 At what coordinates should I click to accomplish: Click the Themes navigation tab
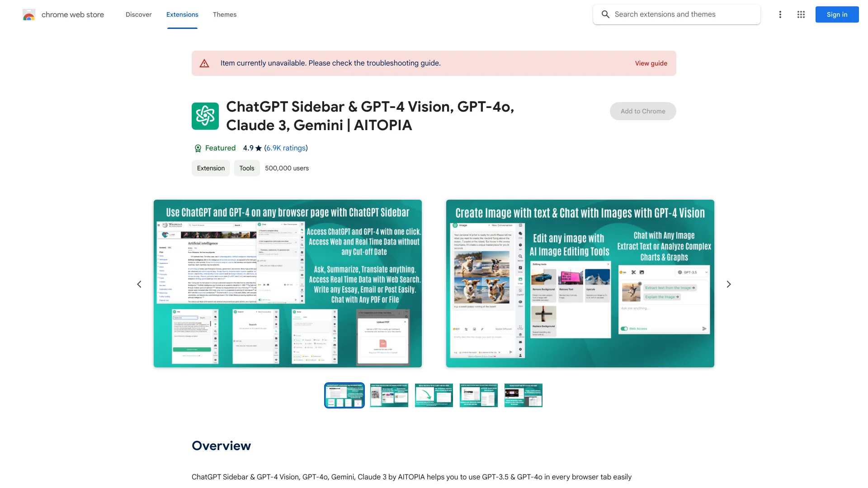point(224,14)
